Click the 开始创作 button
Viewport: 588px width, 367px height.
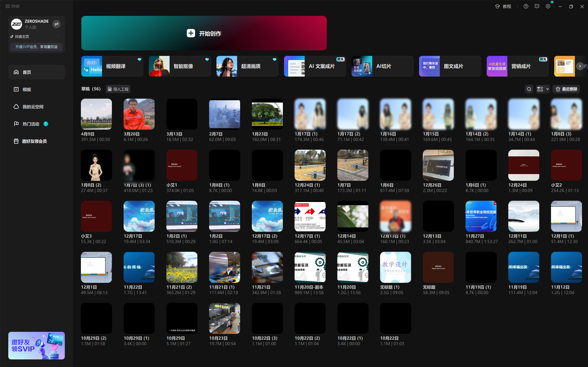click(204, 33)
